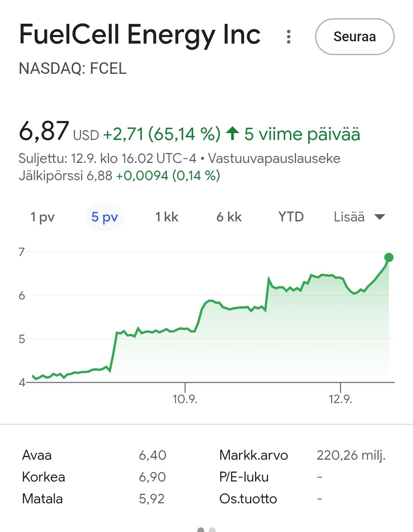Screen dimensions: 413x532
Task: Open the three-dot more options menu
Action: pyautogui.click(x=289, y=37)
